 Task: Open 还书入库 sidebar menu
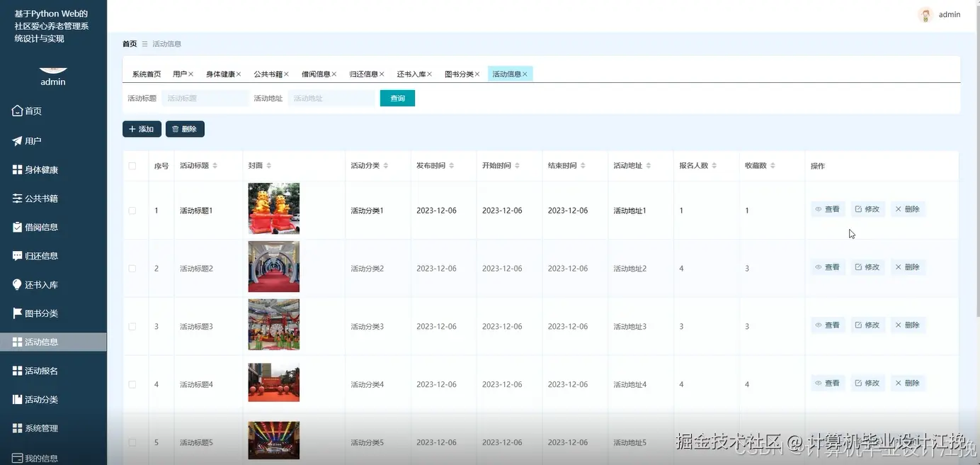click(x=53, y=285)
